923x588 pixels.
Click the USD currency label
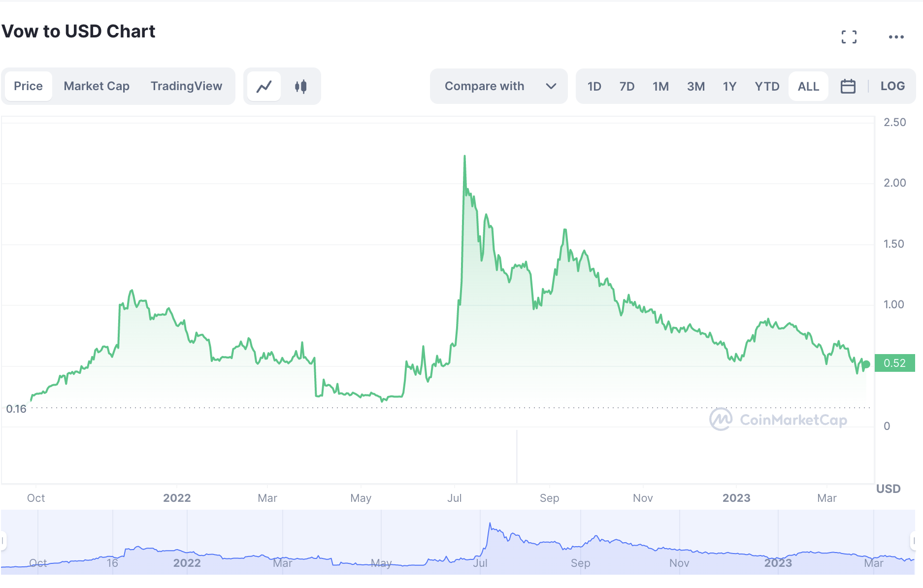888,489
